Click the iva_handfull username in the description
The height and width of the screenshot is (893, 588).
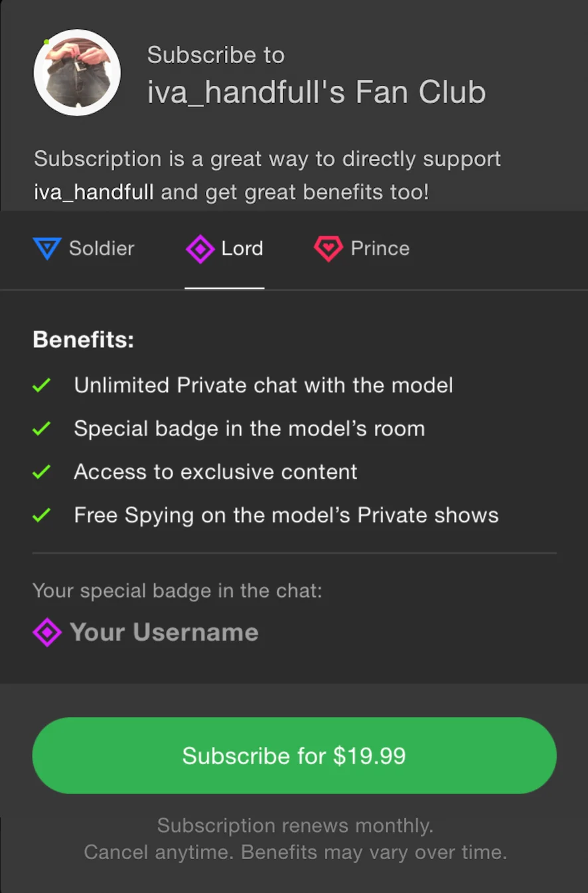(94, 193)
